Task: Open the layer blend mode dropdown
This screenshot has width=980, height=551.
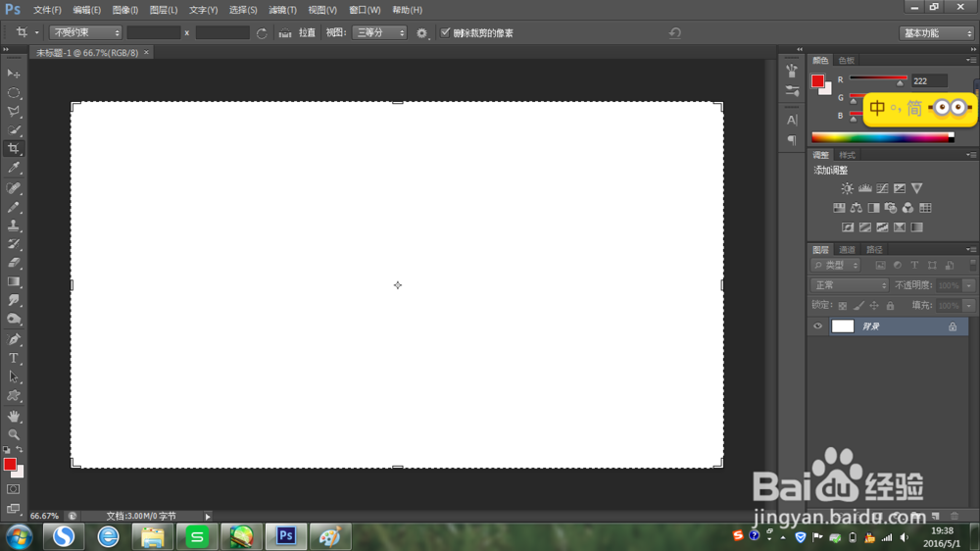Action: point(850,285)
